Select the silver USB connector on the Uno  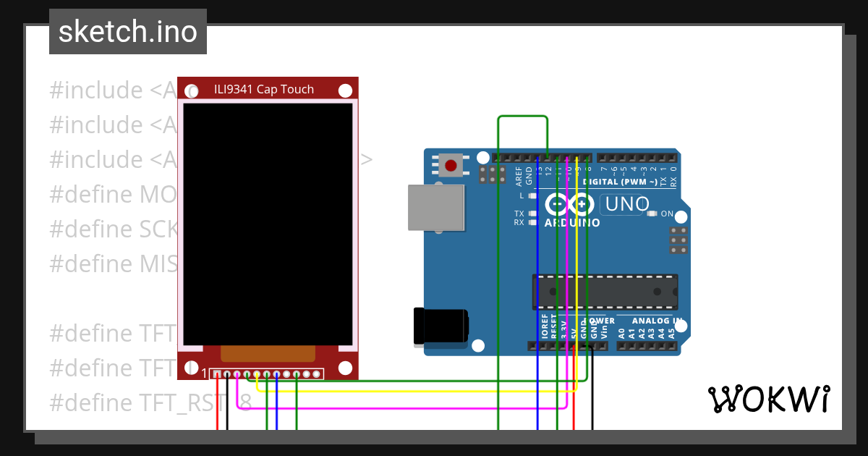pos(435,206)
